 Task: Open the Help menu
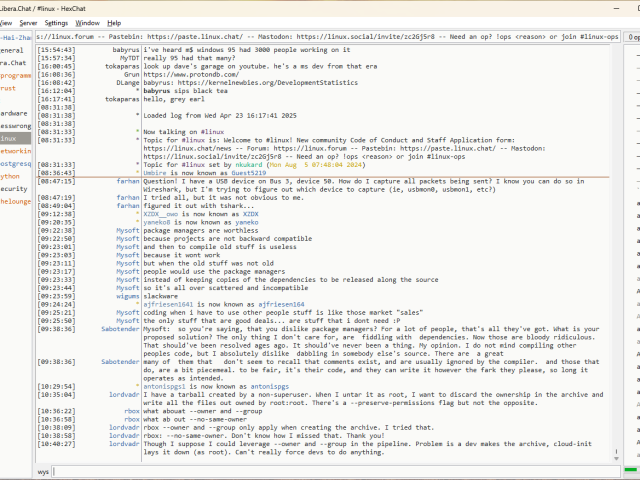click(114, 22)
